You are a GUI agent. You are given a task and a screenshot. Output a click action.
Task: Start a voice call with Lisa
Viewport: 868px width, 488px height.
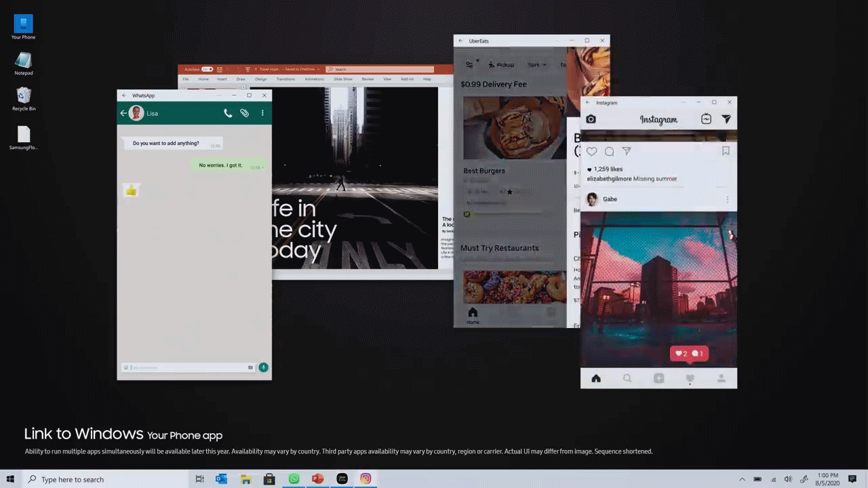point(228,113)
